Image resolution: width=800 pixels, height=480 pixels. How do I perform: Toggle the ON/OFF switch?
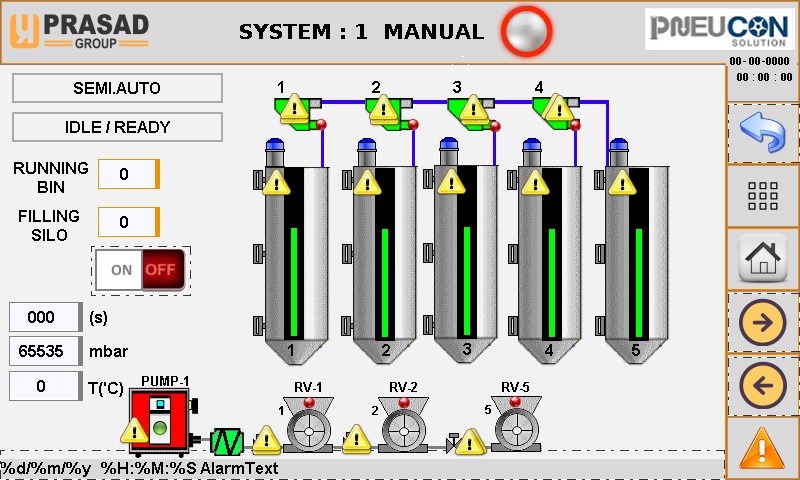[141, 270]
